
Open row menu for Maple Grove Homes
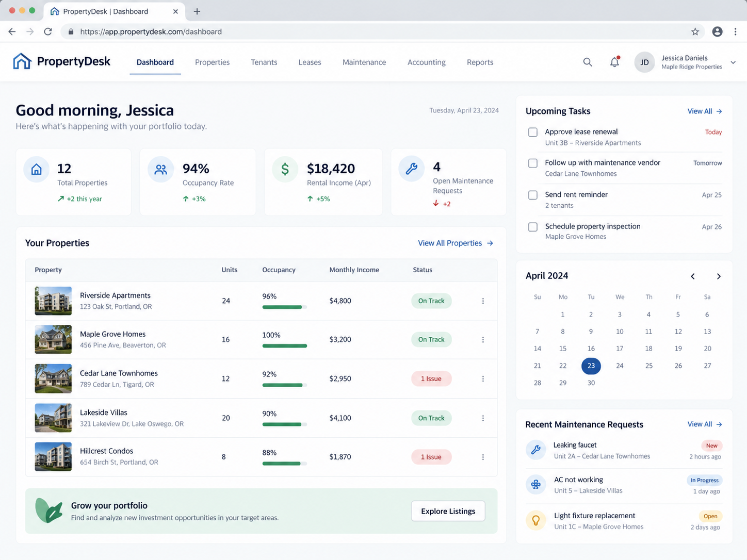click(x=483, y=340)
